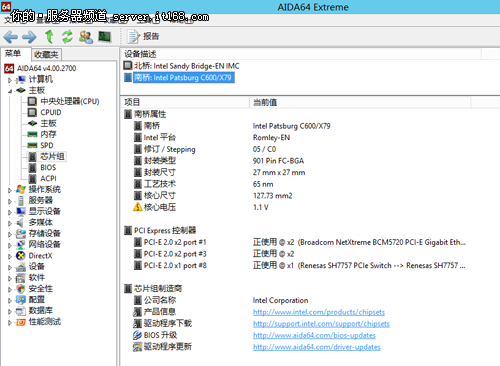
Task: Click the Forward arrow toolbar icon
Action: [x=29, y=37]
